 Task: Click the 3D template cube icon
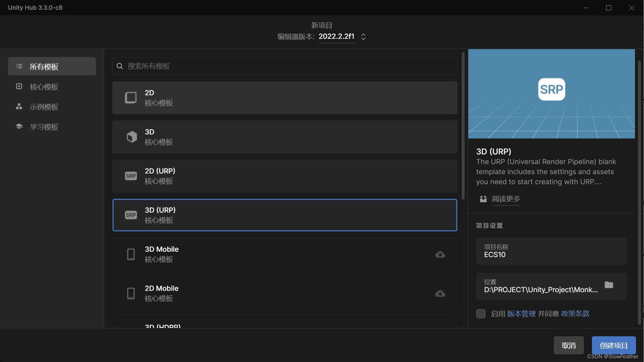(132, 137)
